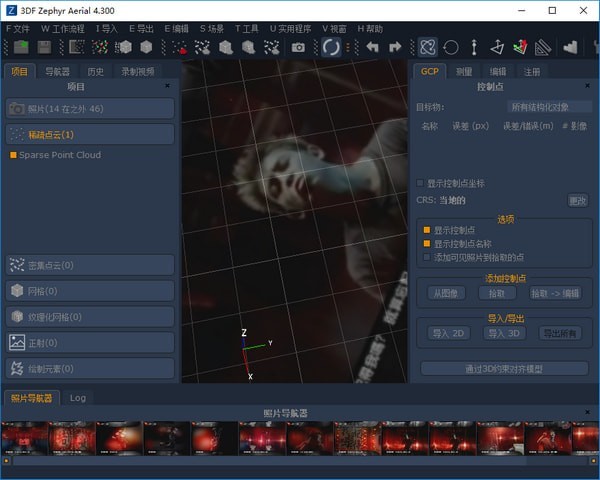Select the orbit navigation mode icon
This screenshot has width=600, height=480.
tap(428, 47)
